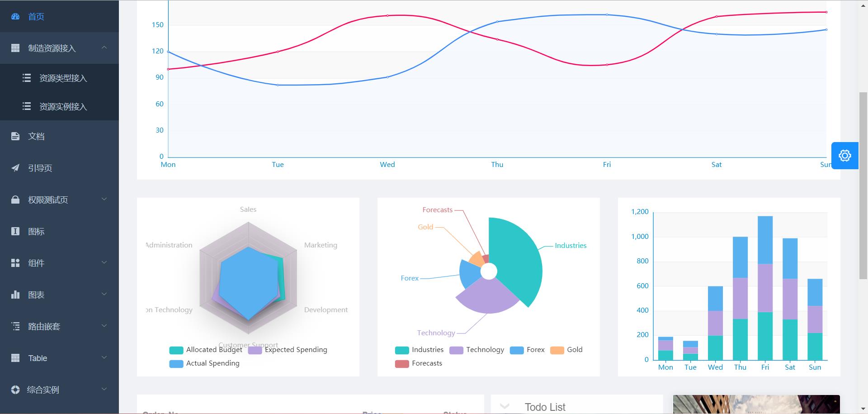868x414 pixels.
Task: Click the Todo List header
Action: coord(545,407)
